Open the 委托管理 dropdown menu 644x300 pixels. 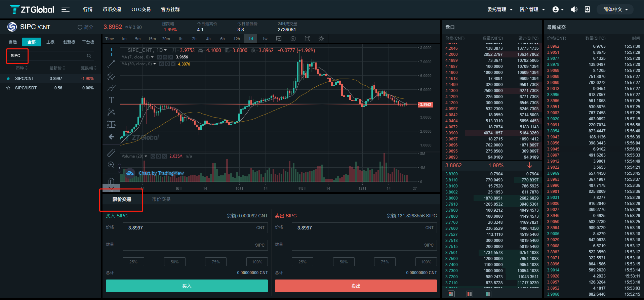point(500,9)
